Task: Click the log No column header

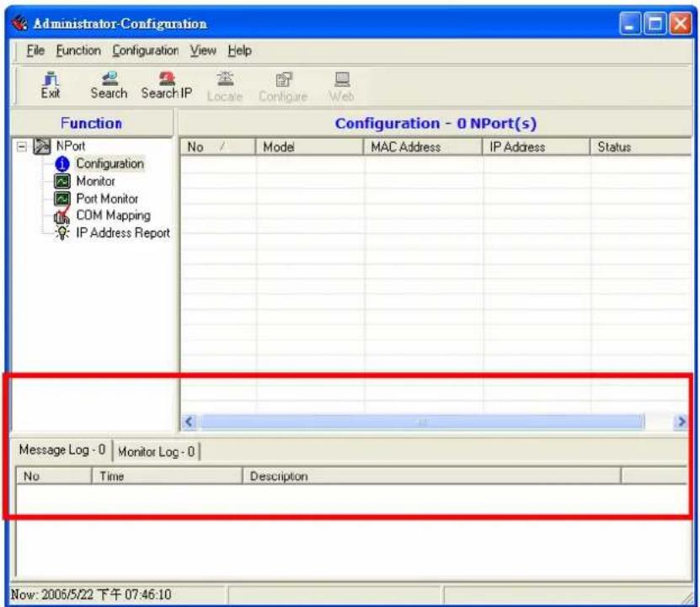Action: click(x=54, y=477)
